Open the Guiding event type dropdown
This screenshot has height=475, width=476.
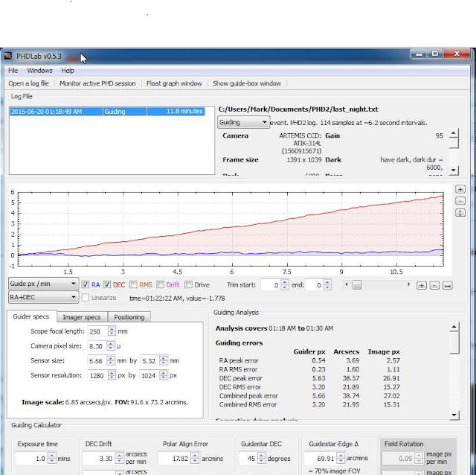(x=243, y=122)
